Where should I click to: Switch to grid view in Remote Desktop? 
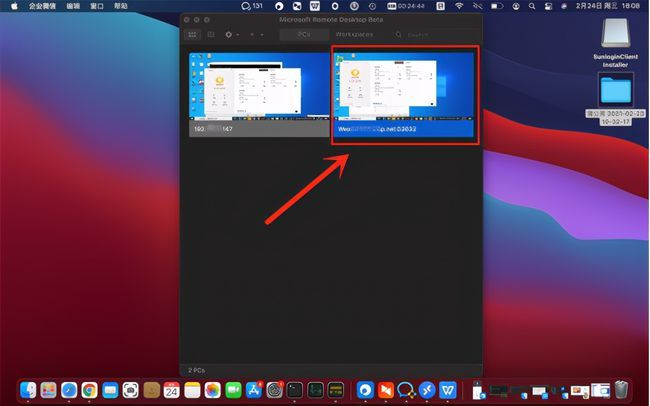[x=192, y=34]
